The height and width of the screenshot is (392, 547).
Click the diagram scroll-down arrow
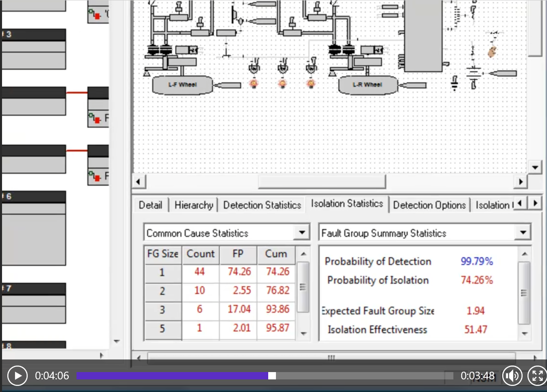534,167
